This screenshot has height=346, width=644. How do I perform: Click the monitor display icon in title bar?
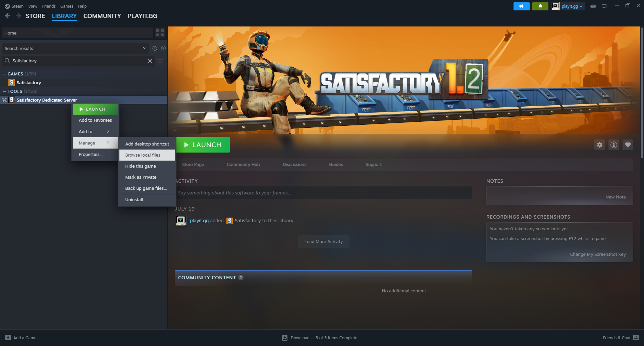[x=604, y=6]
